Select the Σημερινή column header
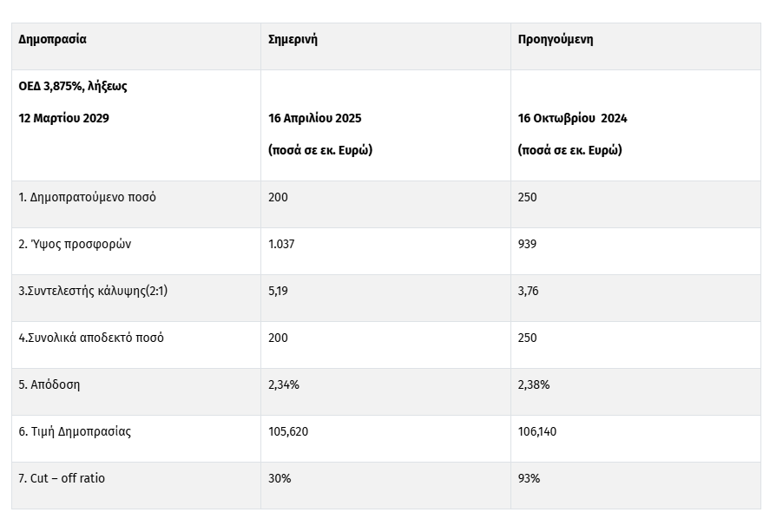The height and width of the screenshot is (532, 770). [x=293, y=39]
